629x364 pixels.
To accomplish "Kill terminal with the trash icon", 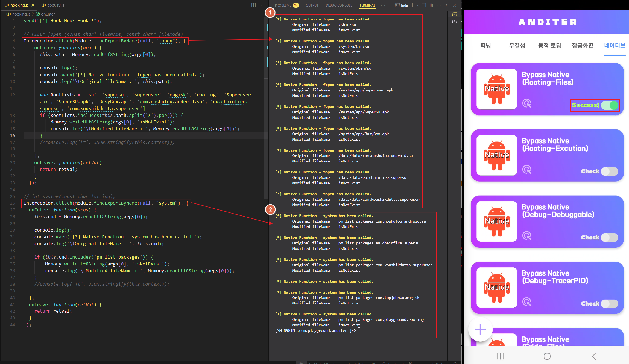I will coord(431,5).
